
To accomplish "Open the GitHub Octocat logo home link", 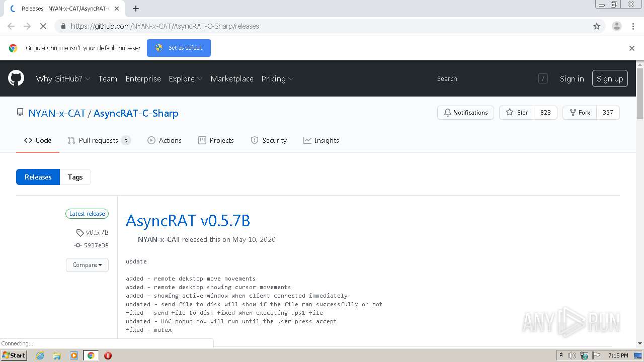I will 16,78.
